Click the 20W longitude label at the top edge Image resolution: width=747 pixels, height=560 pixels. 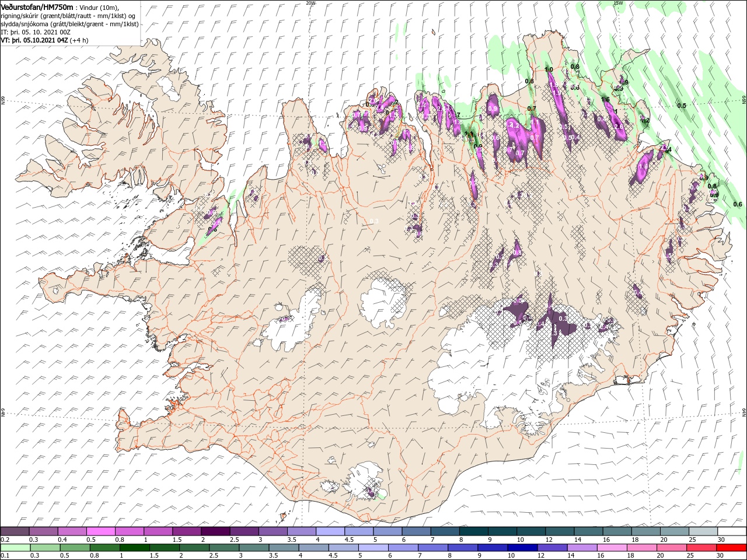pyautogui.click(x=310, y=3)
